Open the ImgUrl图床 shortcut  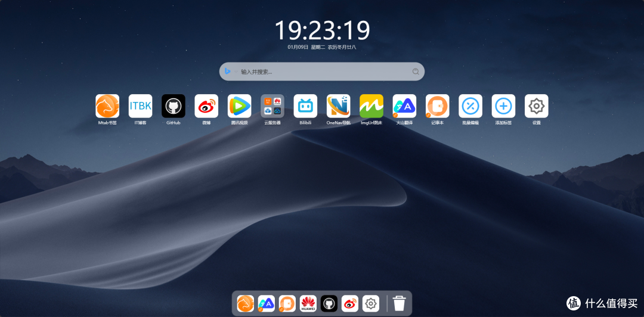(371, 106)
